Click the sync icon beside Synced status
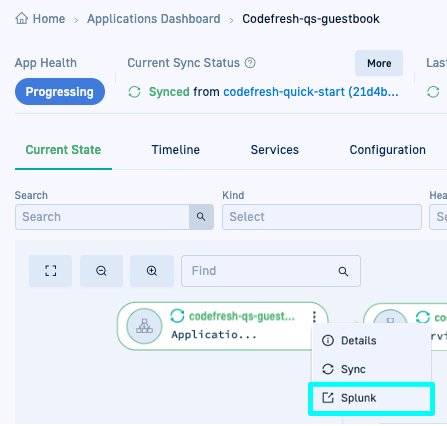Screen dimensions: 447x426 coord(134,92)
